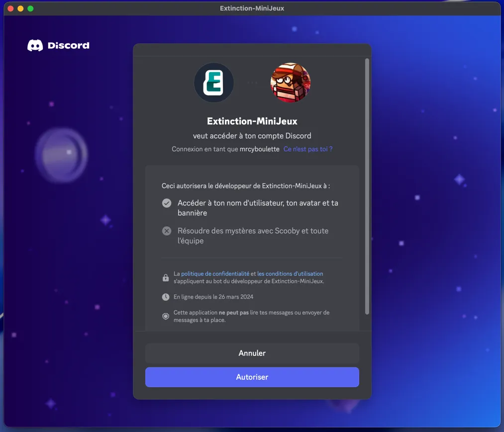The image size is (504, 432).
Task: Open the 'Ce n'est pas toi ?' link
Action: pos(307,149)
